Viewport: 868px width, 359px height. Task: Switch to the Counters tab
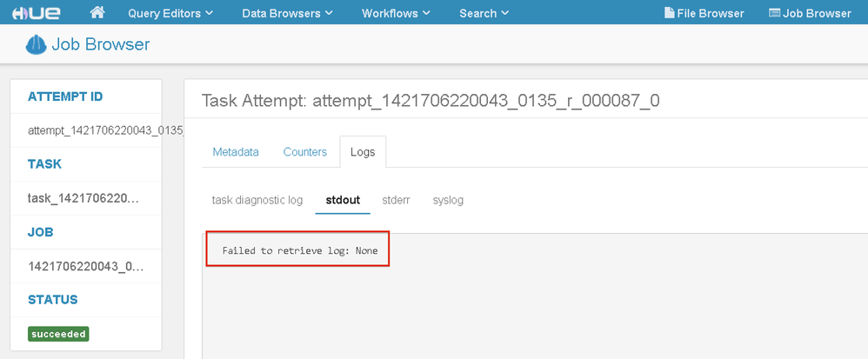[x=305, y=151]
